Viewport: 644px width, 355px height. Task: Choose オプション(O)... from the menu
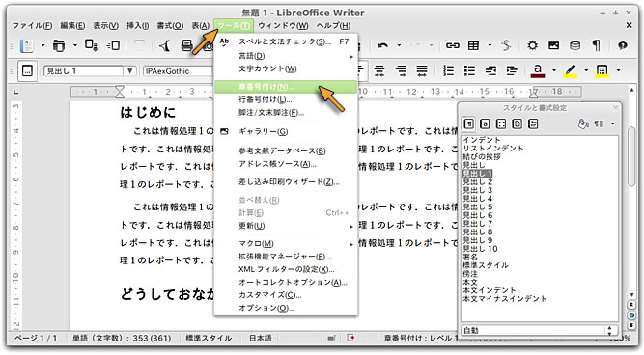(286, 308)
